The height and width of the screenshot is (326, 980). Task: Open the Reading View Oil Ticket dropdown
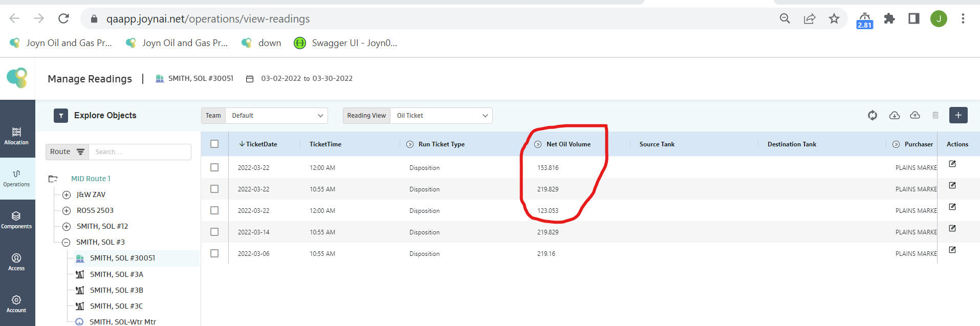[441, 116]
